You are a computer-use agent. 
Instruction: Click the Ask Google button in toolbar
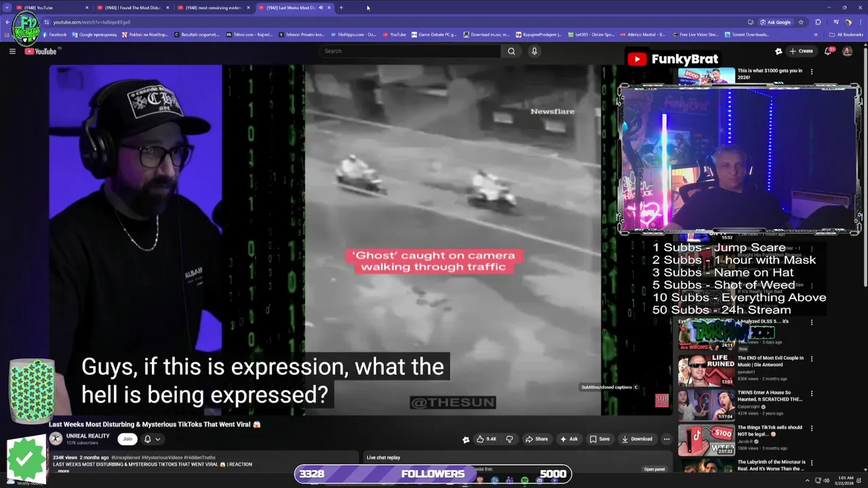775,22
